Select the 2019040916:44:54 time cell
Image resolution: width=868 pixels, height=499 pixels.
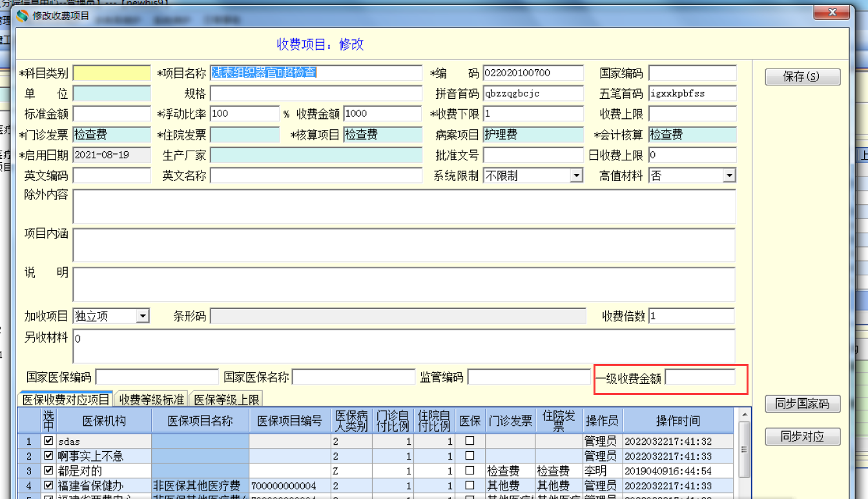(678, 471)
